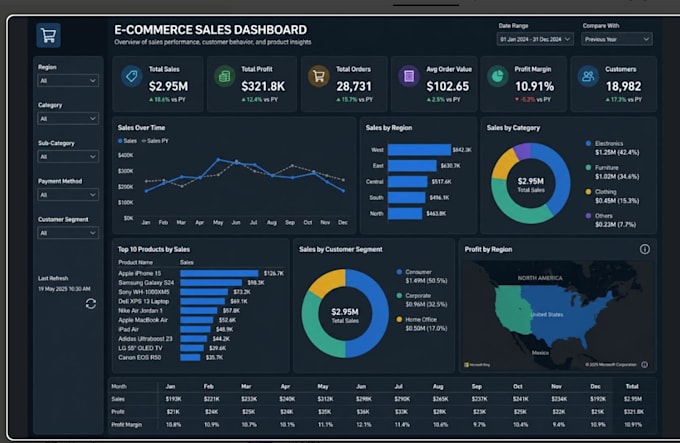The image size is (680, 443).
Task: Open the info icon on Profit by Region
Action: coord(644,249)
